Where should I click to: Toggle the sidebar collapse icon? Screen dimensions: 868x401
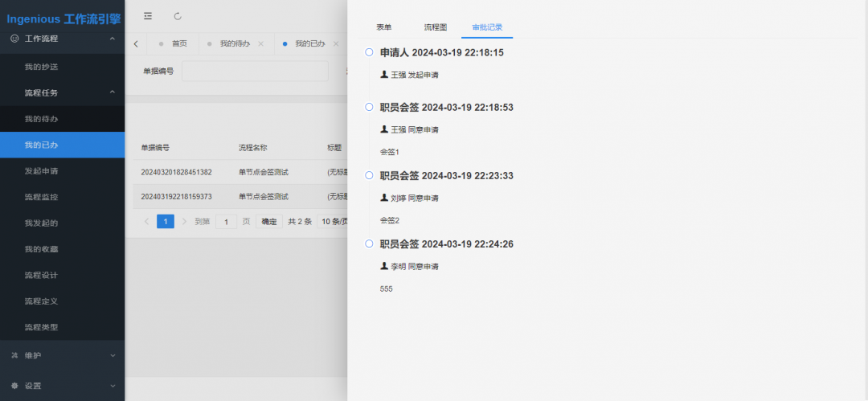(x=148, y=17)
